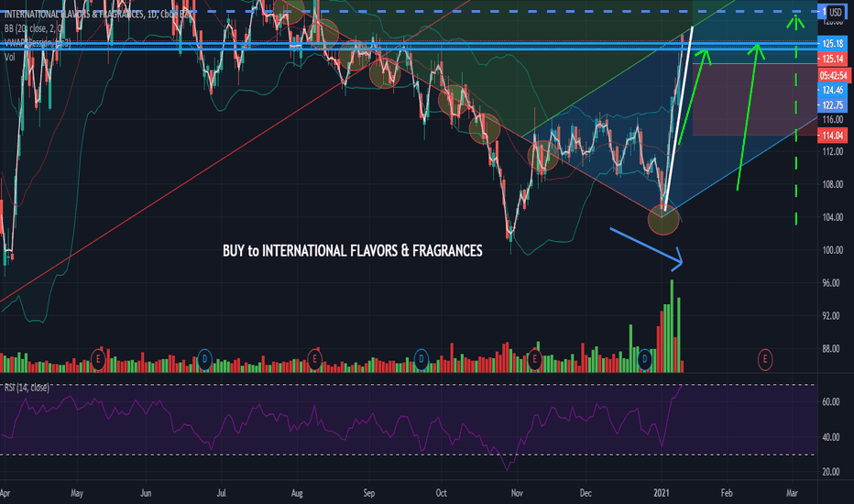Click the 05:42:54 bar countdown label
This screenshot has height=504, width=854.
point(833,75)
